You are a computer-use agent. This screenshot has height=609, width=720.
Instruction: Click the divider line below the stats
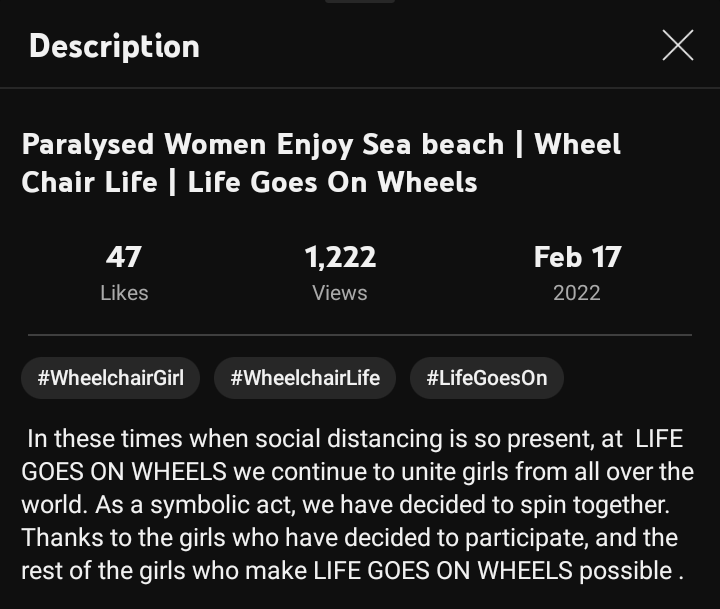coord(360,334)
